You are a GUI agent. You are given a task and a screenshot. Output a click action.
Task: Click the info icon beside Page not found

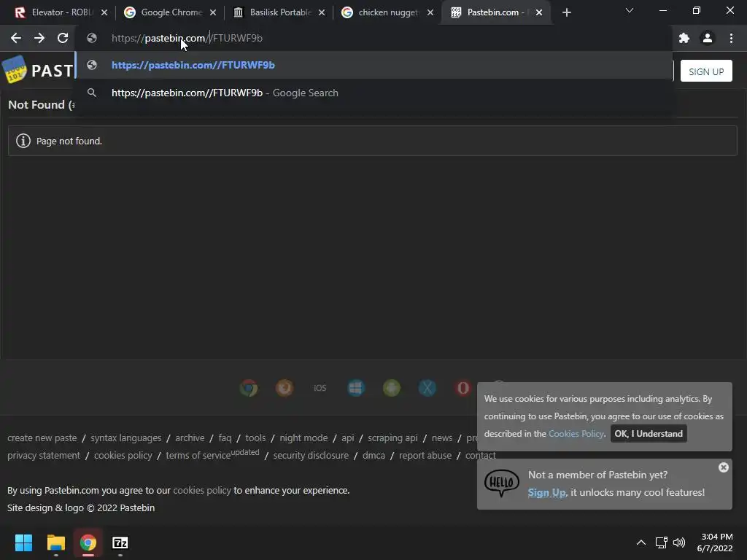tap(23, 141)
